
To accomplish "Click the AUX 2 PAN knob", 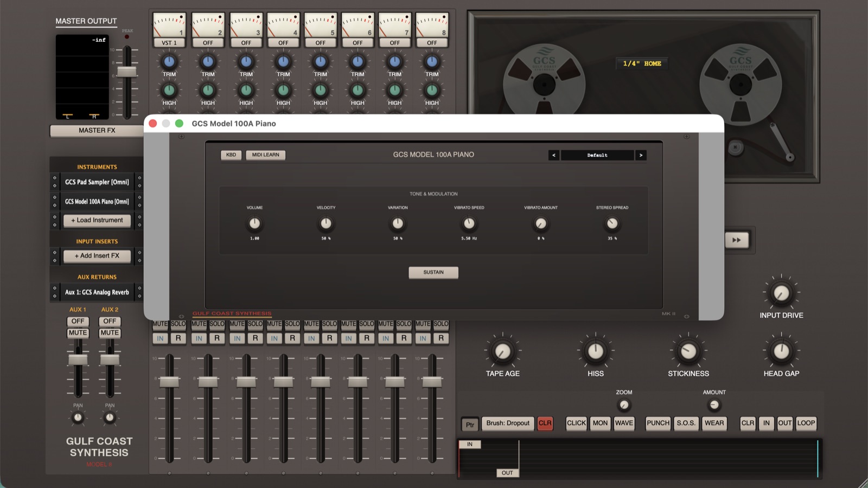I will coord(110,418).
